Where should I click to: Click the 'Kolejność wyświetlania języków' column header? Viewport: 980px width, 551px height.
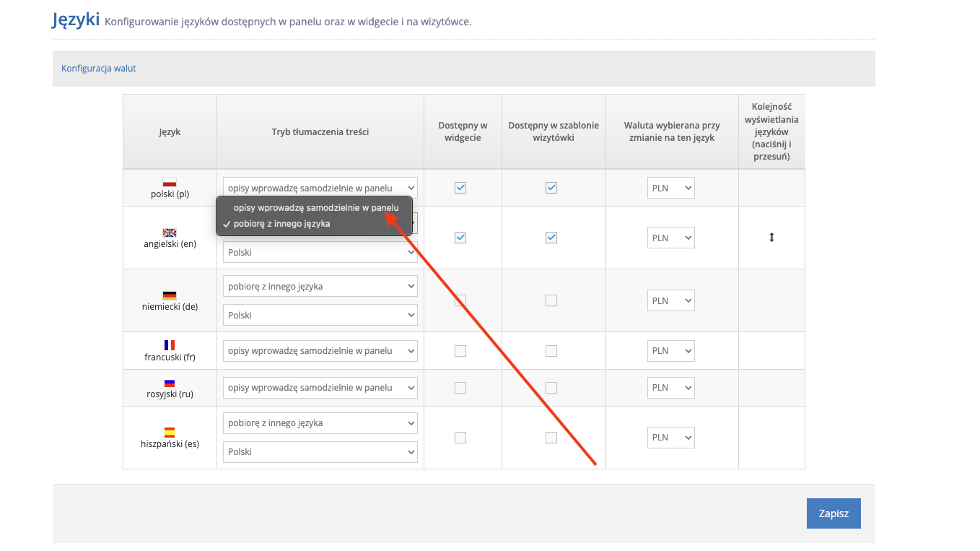[771, 131]
